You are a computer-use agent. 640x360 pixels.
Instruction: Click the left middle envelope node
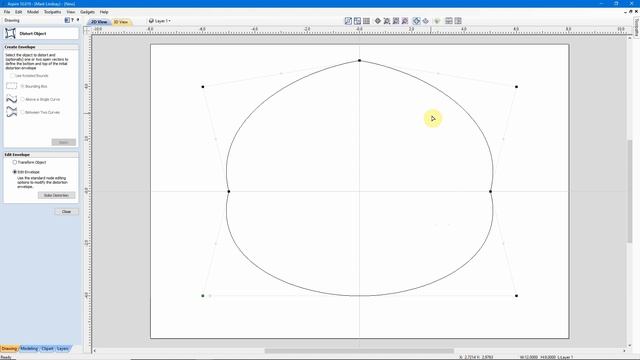coord(229,191)
